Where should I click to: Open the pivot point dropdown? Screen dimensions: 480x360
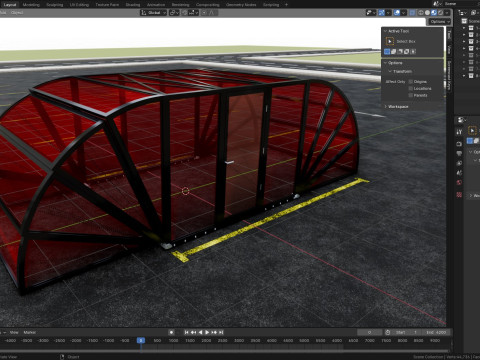(174, 13)
